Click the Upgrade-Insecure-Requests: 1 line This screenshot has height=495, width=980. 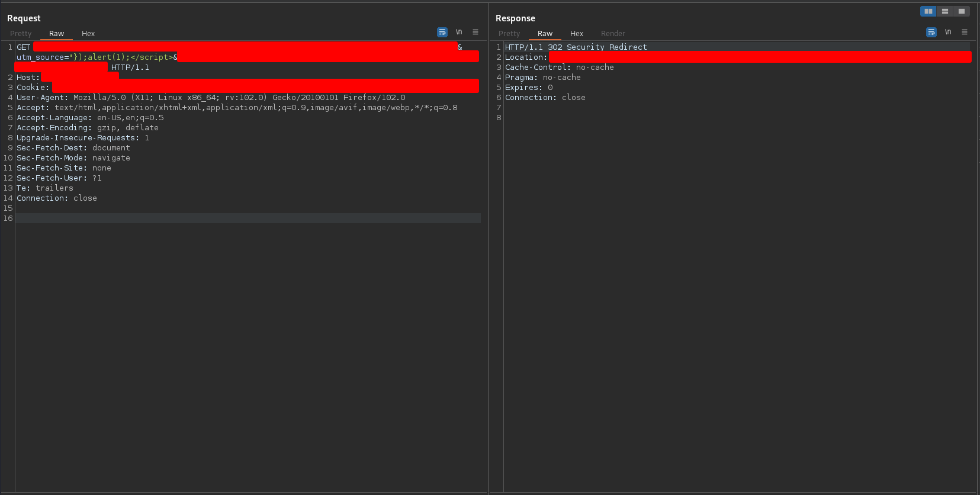coord(83,138)
